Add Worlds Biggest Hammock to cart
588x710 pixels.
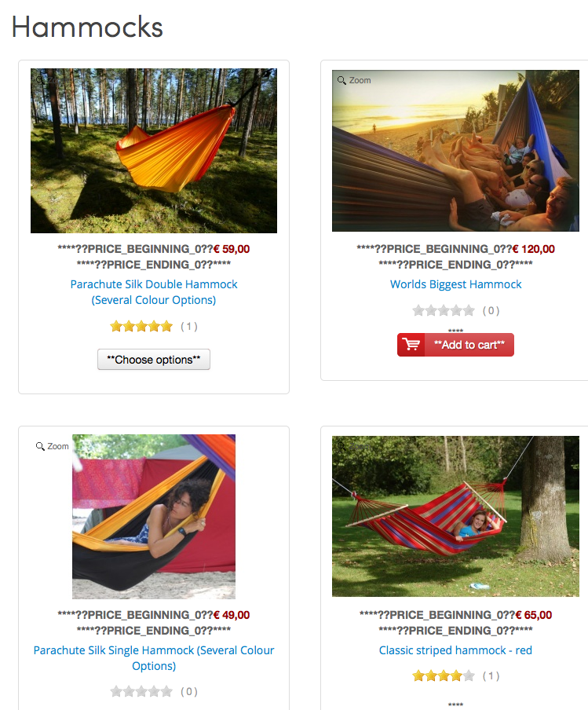(455, 345)
